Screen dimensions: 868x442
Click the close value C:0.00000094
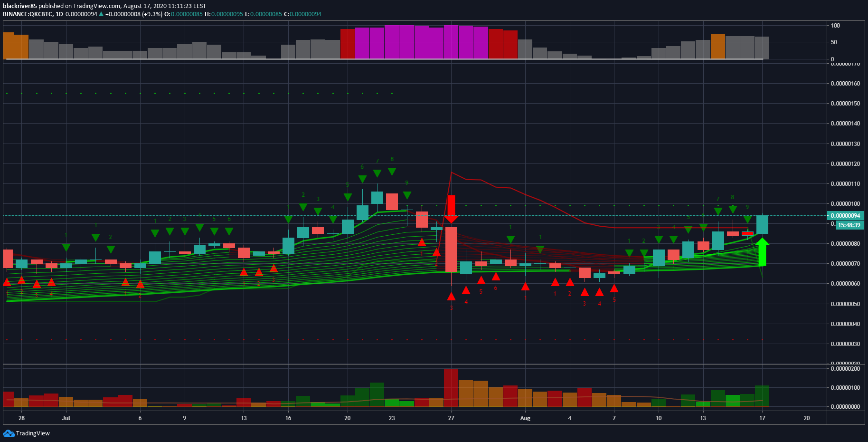pos(303,14)
